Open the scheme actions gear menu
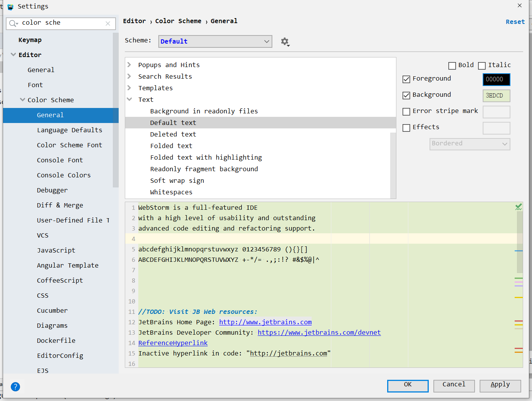This screenshot has height=401, width=532. click(285, 42)
